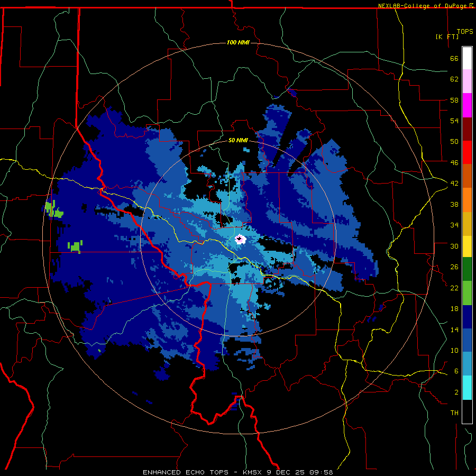Click the 9 DEC 25 date text

[x=286, y=472]
